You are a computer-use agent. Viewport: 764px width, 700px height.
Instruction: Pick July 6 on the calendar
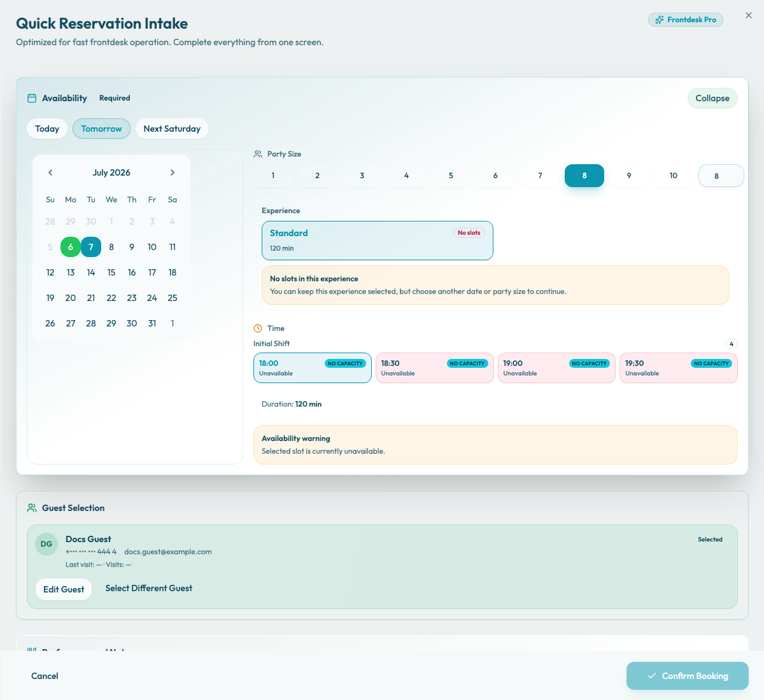[x=71, y=247]
